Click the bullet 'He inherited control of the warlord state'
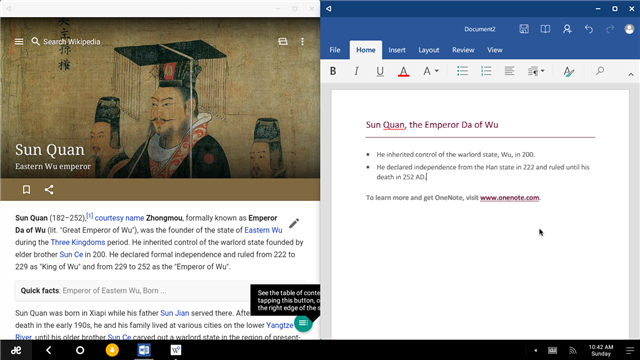The width and height of the screenshot is (640, 360). click(456, 155)
